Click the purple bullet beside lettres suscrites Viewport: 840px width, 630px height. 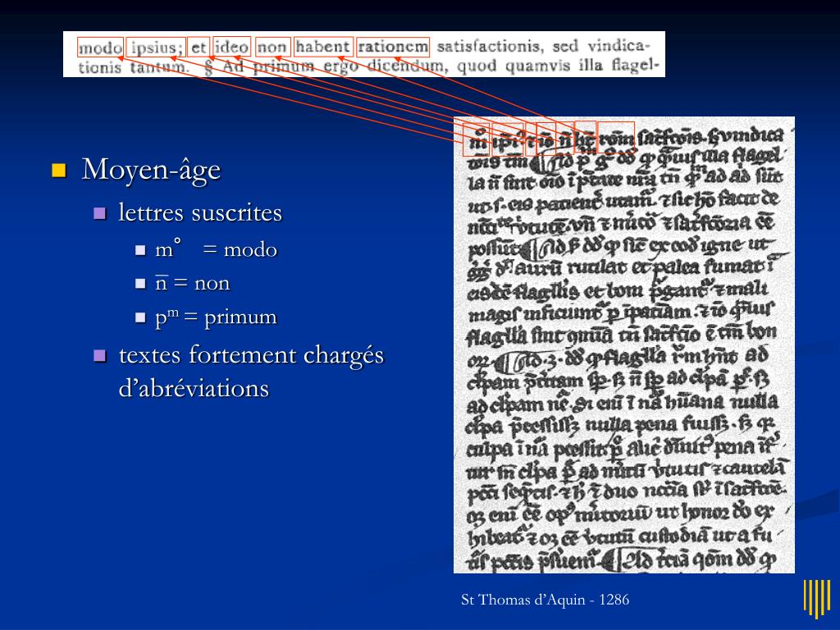pyautogui.click(x=99, y=214)
